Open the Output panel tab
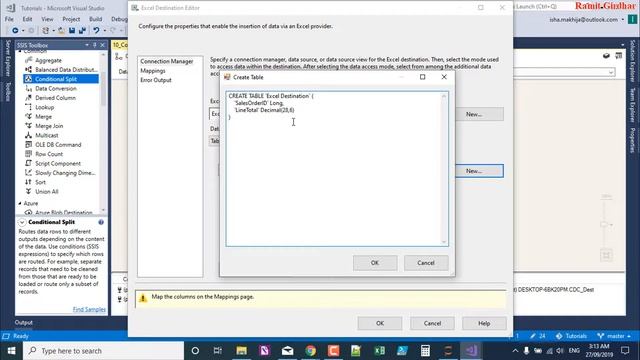 pyautogui.click(x=24, y=322)
